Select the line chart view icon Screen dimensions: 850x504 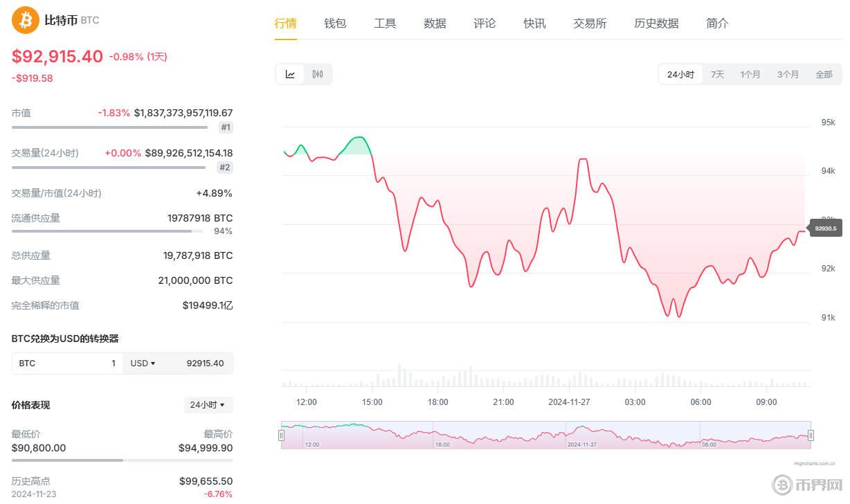coord(290,74)
